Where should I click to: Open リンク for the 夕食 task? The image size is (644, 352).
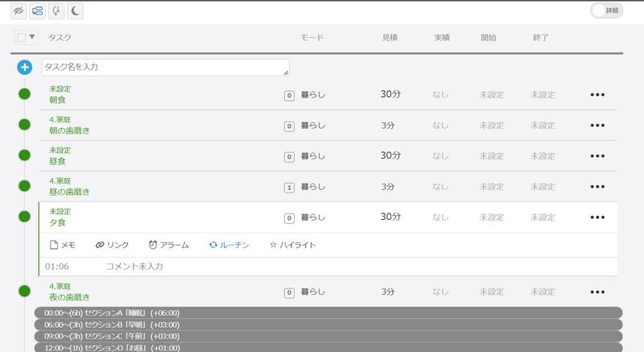point(112,245)
